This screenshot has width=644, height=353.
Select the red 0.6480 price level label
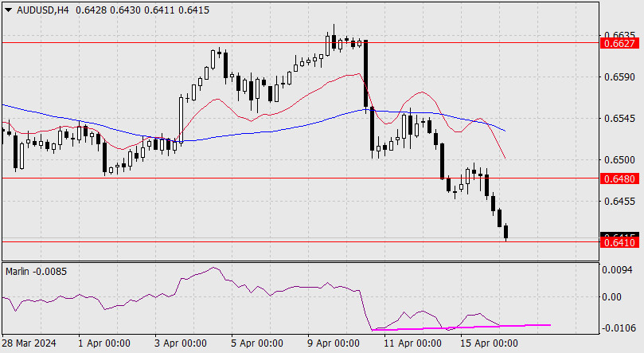(x=620, y=178)
